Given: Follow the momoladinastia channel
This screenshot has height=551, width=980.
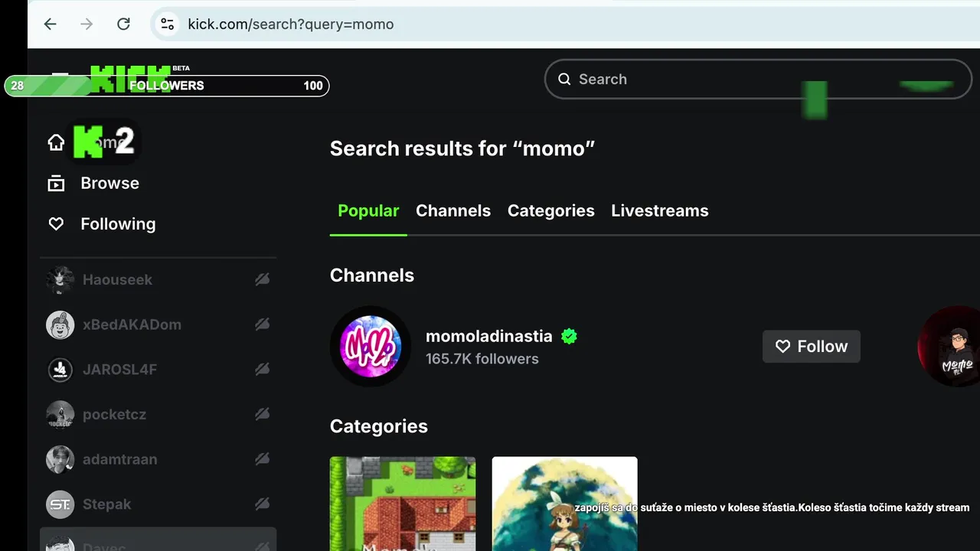Looking at the screenshot, I should pos(812,346).
